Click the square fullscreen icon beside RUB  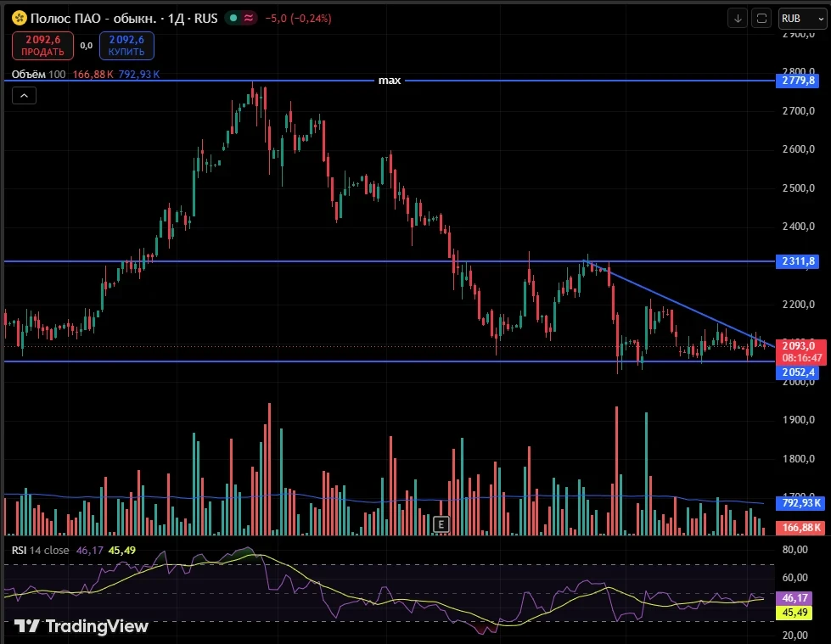pos(761,19)
